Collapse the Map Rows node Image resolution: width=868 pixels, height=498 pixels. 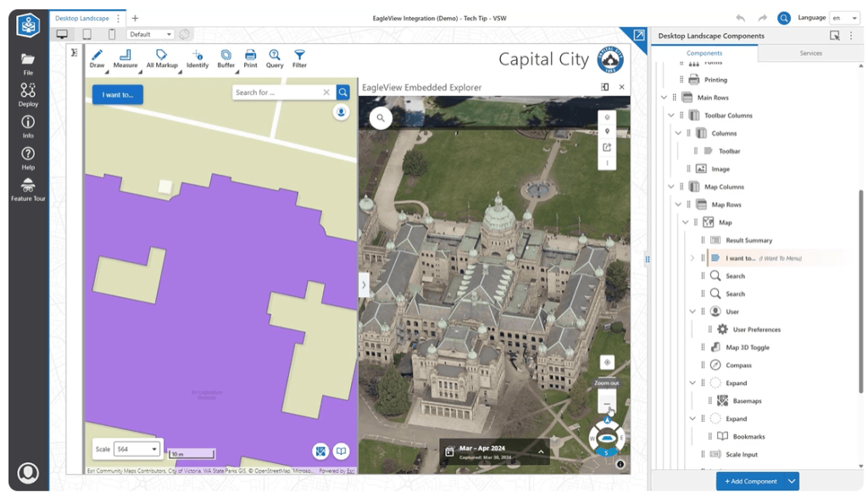[678, 204]
